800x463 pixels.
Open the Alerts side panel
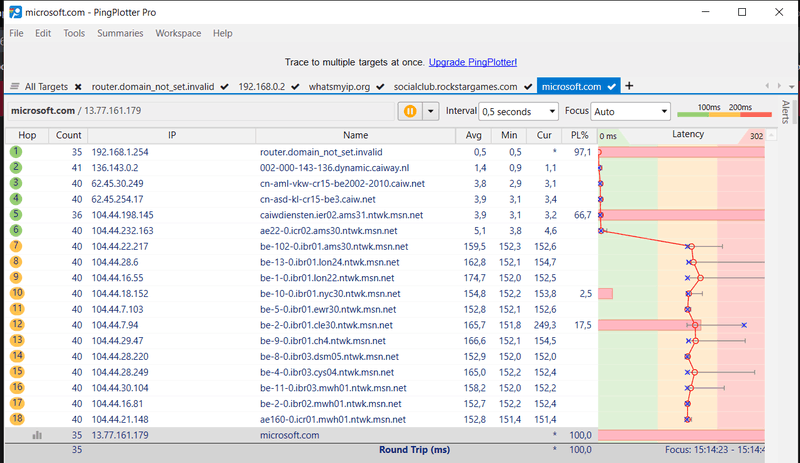786,112
